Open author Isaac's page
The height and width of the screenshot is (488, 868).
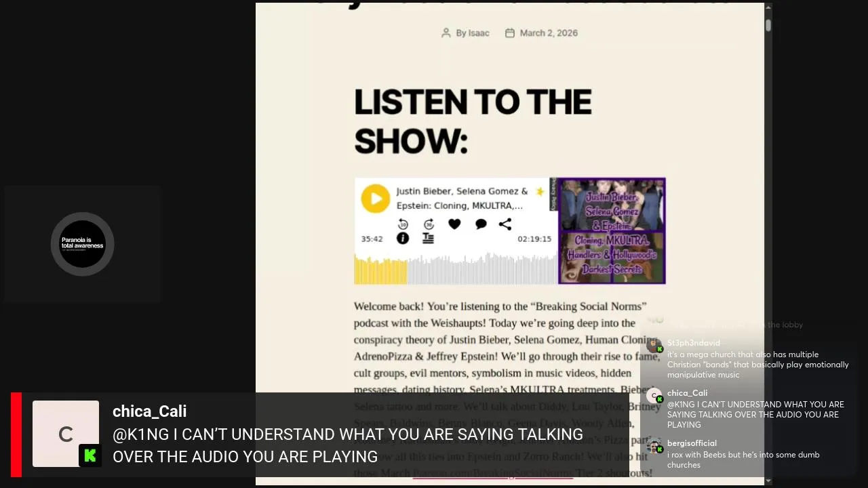click(x=478, y=33)
